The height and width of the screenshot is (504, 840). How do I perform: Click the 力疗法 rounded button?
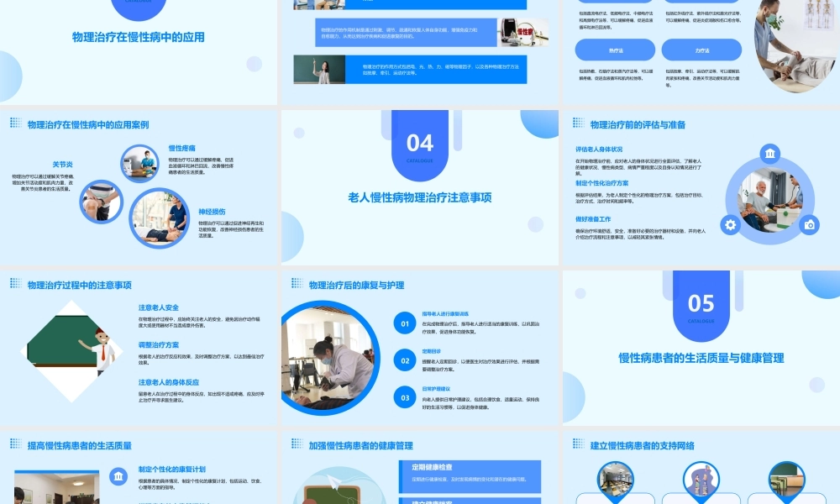701,50
